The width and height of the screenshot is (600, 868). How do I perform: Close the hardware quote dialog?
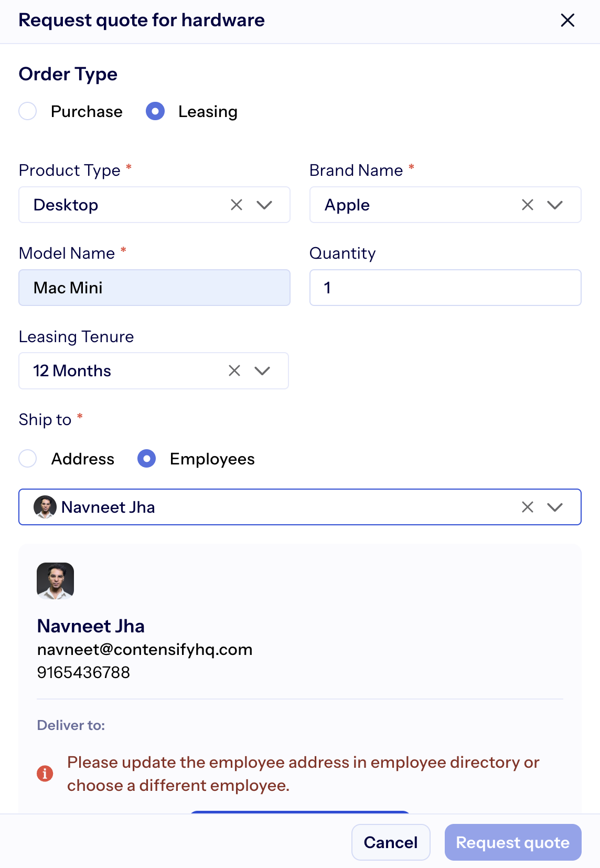[567, 20]
